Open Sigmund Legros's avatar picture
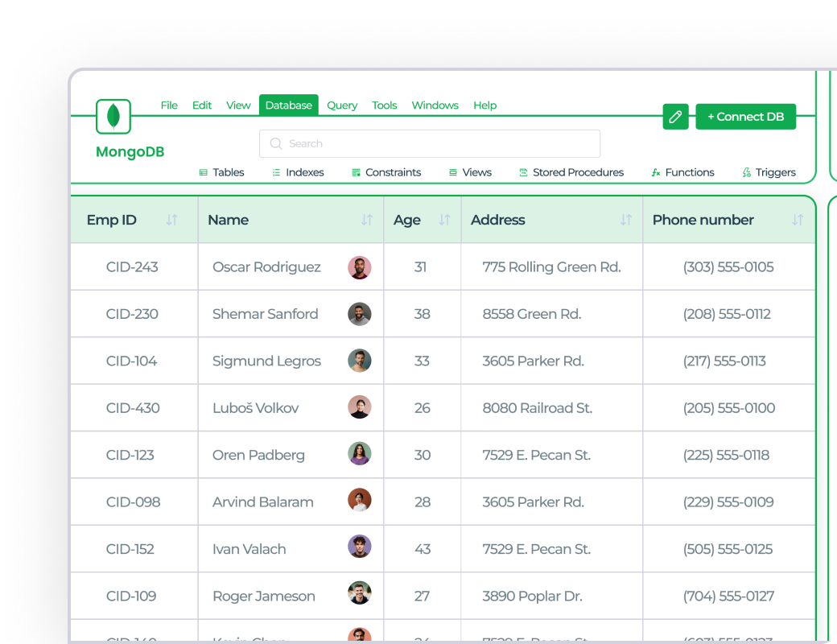This screenshot has width=837, height=644. pyautogui.click(x=359, y=361)
